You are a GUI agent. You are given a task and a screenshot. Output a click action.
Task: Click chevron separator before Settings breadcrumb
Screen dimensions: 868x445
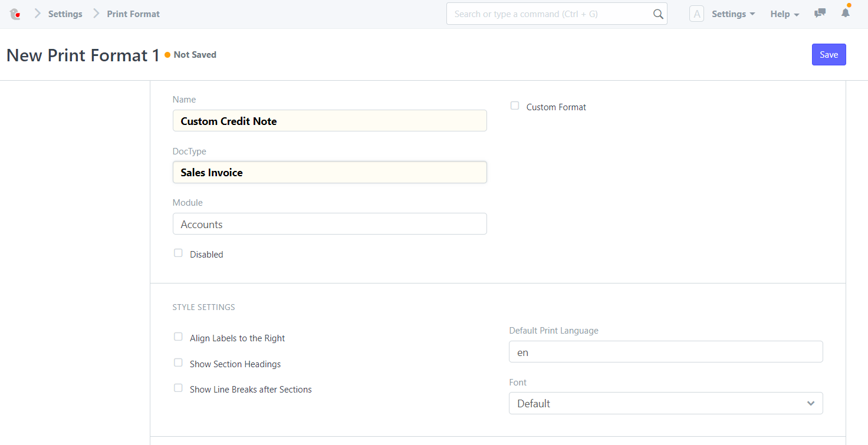[37, 14]
